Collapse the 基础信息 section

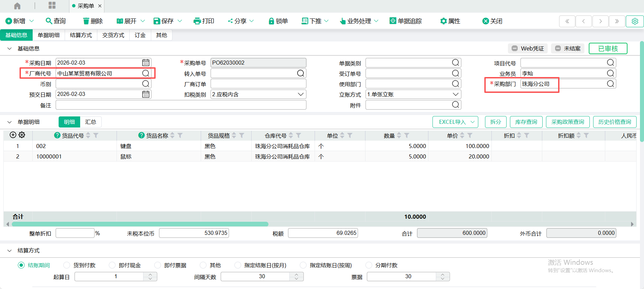(x=9, y=49)
